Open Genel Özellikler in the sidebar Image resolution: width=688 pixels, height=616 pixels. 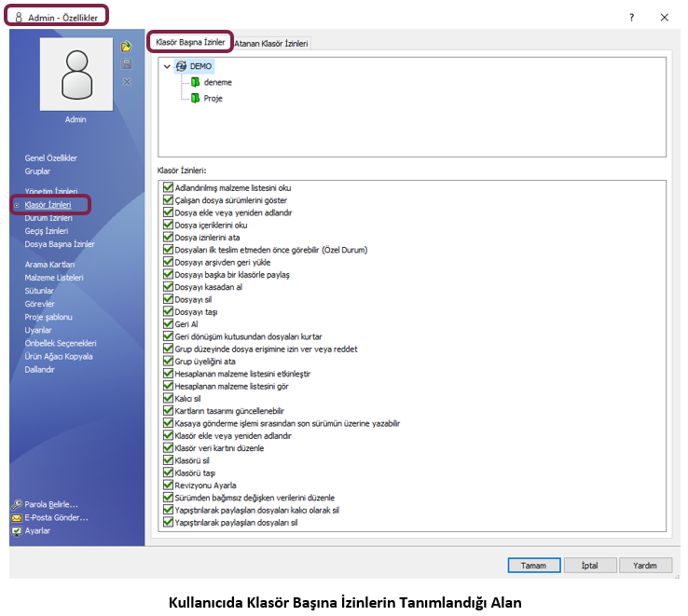50,158
